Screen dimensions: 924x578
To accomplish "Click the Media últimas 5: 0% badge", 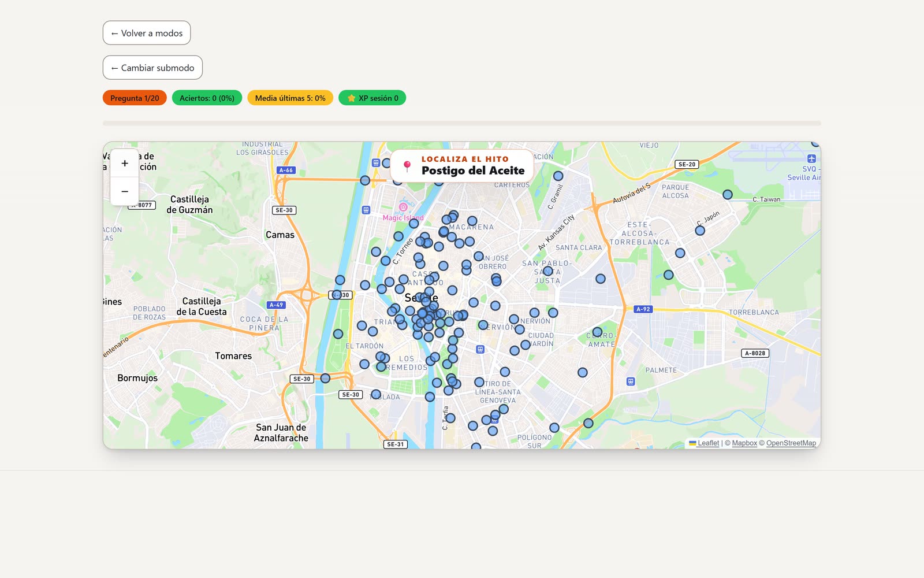I will [290, 98].
